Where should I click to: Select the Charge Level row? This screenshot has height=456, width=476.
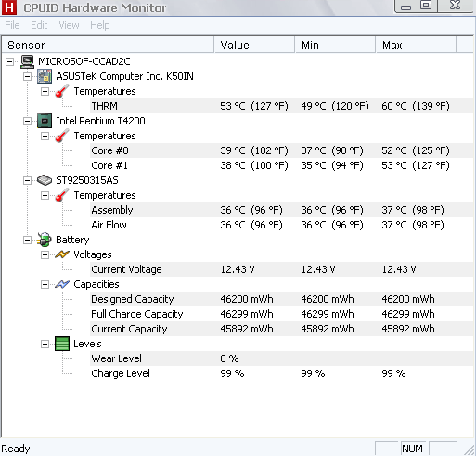coord(281,373)
